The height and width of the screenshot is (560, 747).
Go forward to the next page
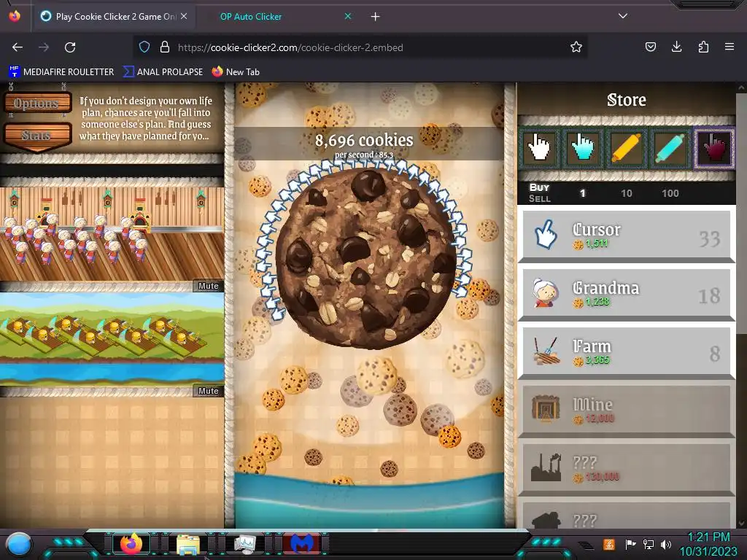pos(44,47)
